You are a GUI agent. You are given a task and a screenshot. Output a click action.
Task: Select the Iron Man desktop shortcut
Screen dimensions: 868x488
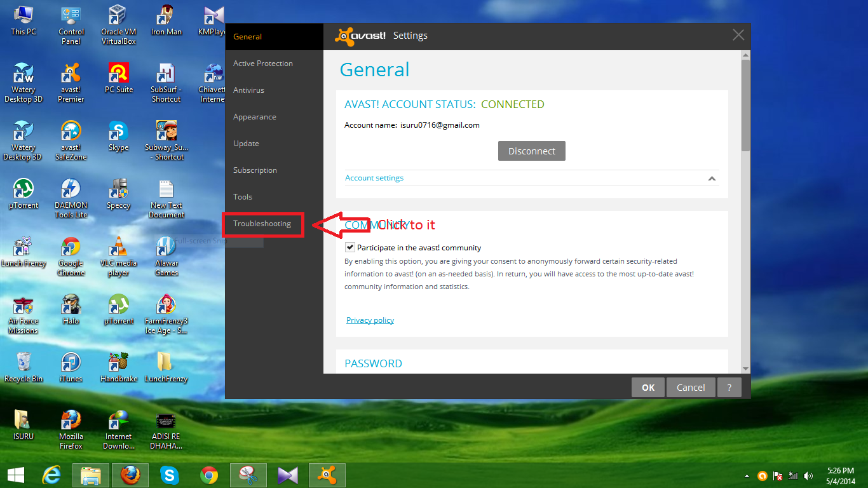coord(166,20)
